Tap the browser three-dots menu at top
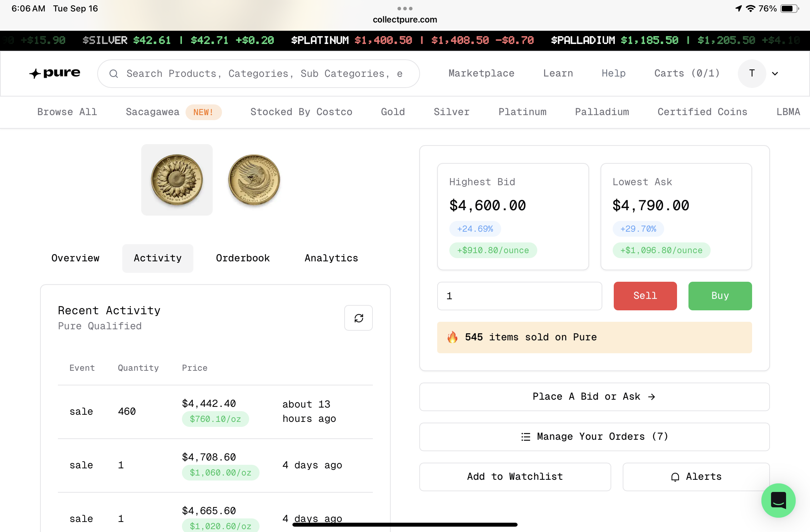This screenshot has width=810, height=532. click(405, 8)
